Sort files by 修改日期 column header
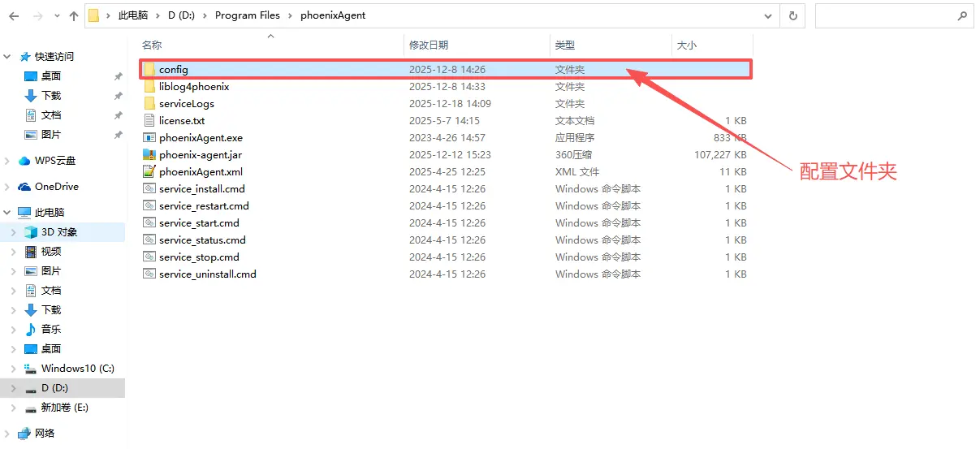980x449 pixels. click(429, 45)
